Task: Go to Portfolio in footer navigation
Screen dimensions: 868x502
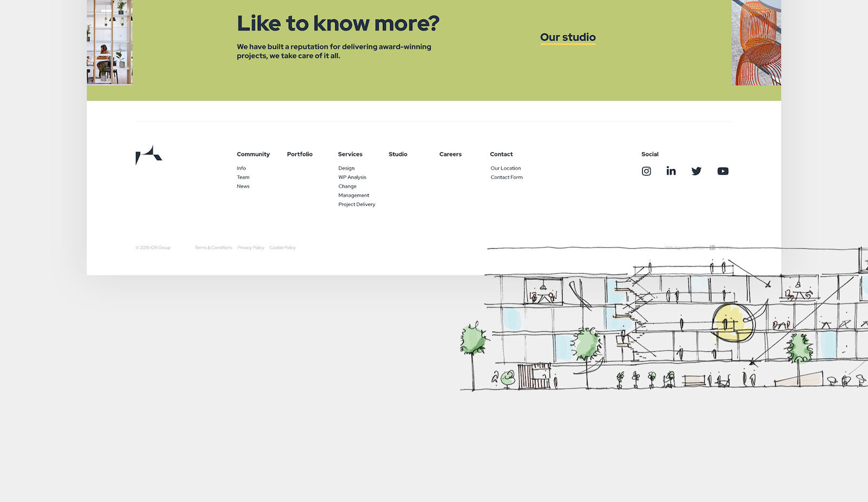Action: (299, 155)
